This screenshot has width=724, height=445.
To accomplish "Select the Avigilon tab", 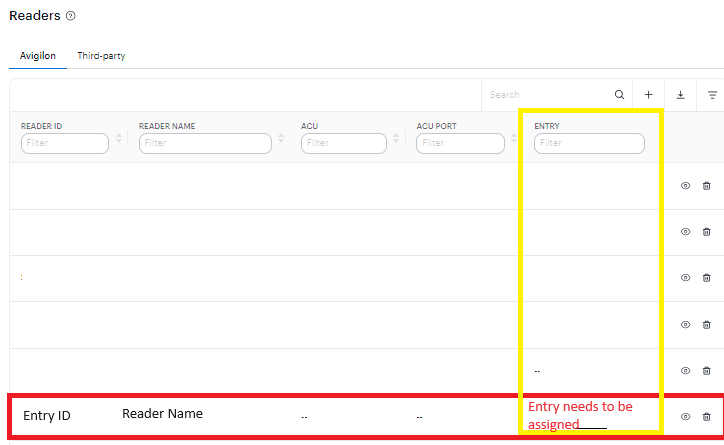I will click(x=38, y=56).
